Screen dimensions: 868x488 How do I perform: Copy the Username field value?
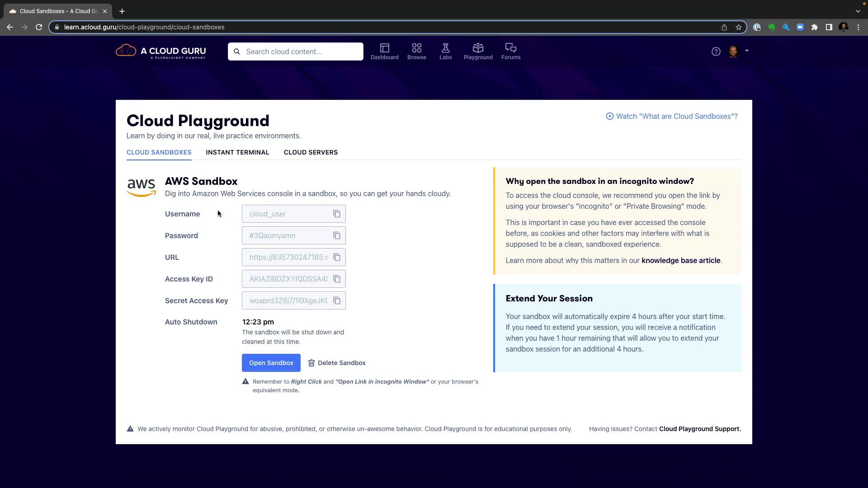[x=337, y=214]
